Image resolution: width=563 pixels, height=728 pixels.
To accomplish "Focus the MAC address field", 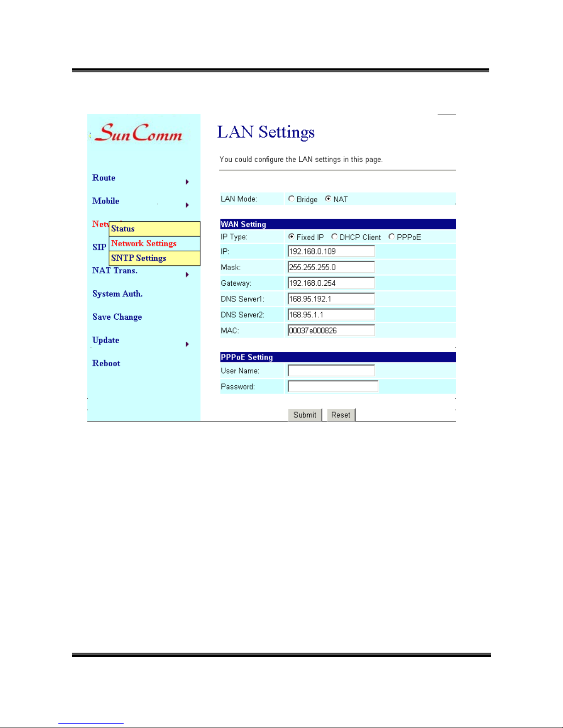I will click(x=331, y=330).
